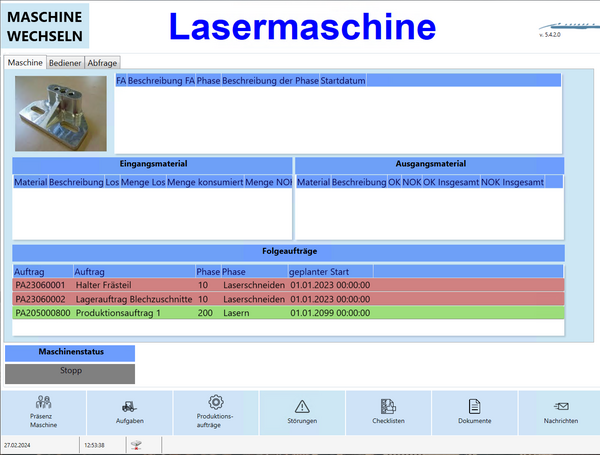Image resolution: width=600 pixels, height=455 pixels.
Task: Click NOK Insgesamt column header
Action: (x=512, y=182)
